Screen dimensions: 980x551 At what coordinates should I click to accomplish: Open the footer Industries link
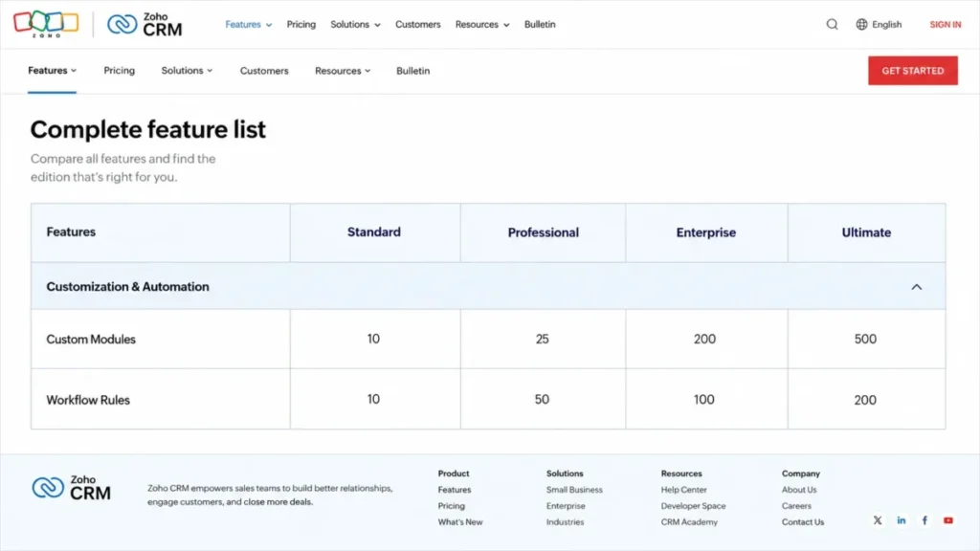pyautogui.click(x=565, y=522)
